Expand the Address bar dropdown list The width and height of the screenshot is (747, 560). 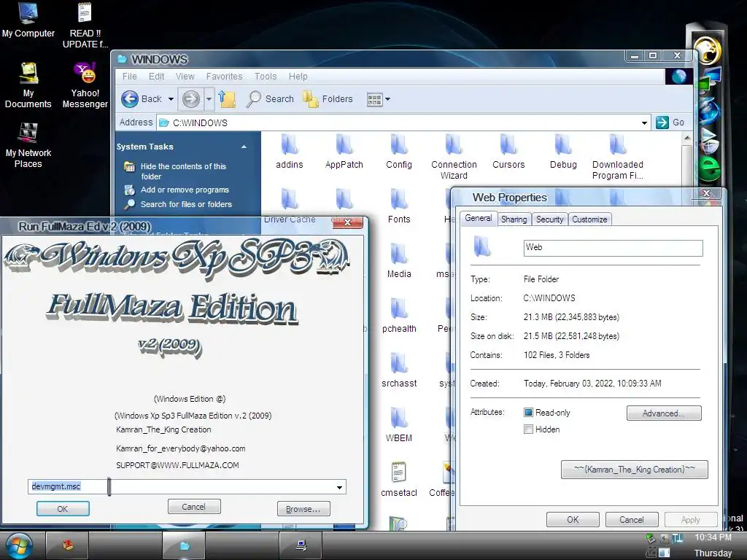[644, 122]
